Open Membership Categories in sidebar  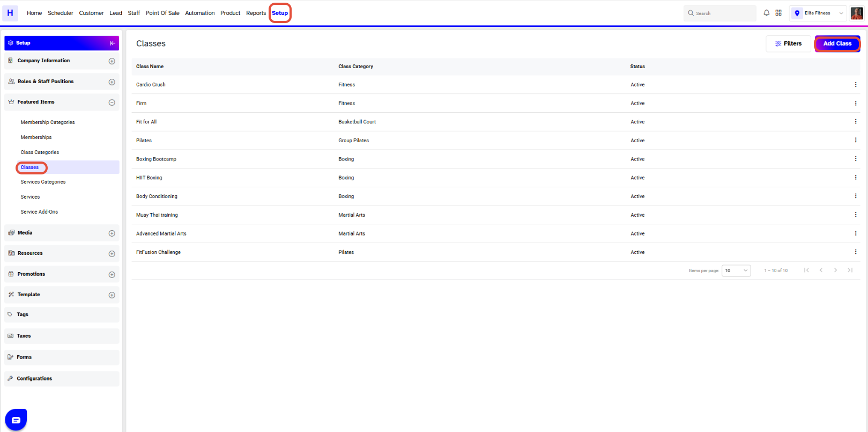coord(48,122)
